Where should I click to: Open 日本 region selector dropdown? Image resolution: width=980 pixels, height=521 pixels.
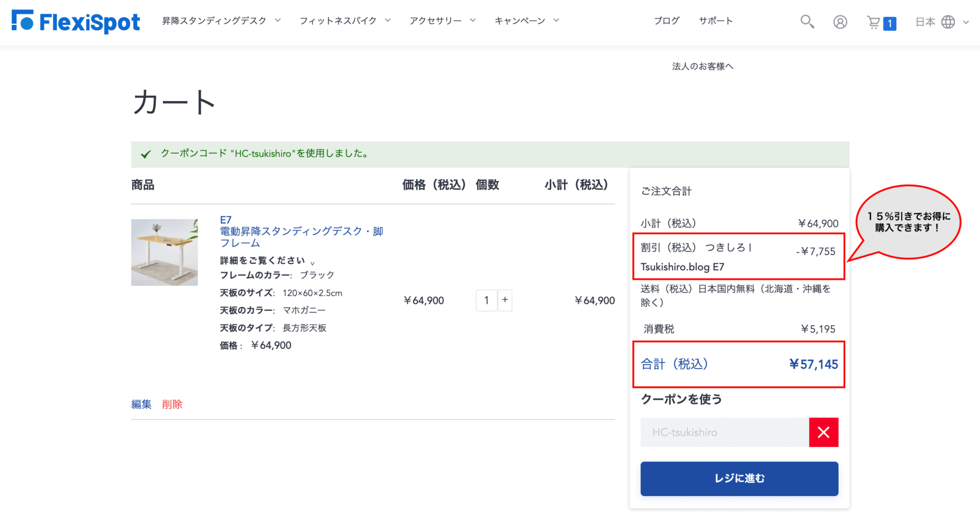click(942, 22)
